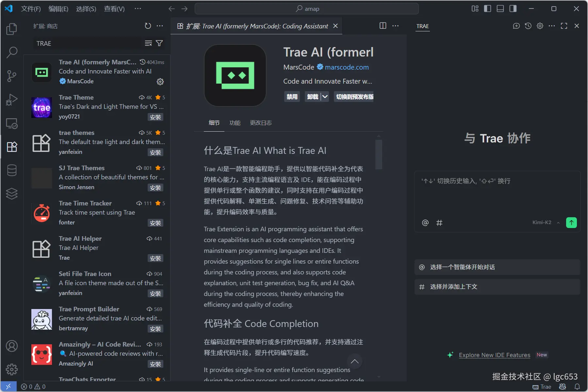Screen dimensions: 588x392
Task: Open the Kimi-K2 model selector
Action: point(546,222)
